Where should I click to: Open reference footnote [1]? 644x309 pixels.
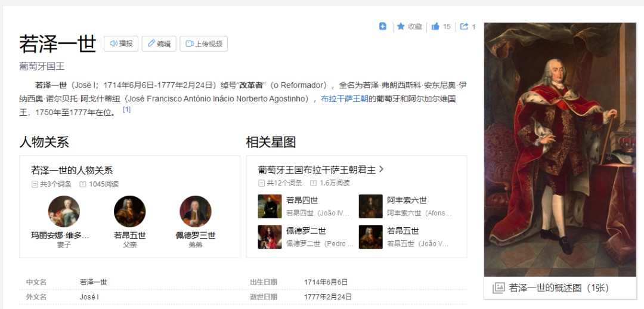click(x=126, y=109)
